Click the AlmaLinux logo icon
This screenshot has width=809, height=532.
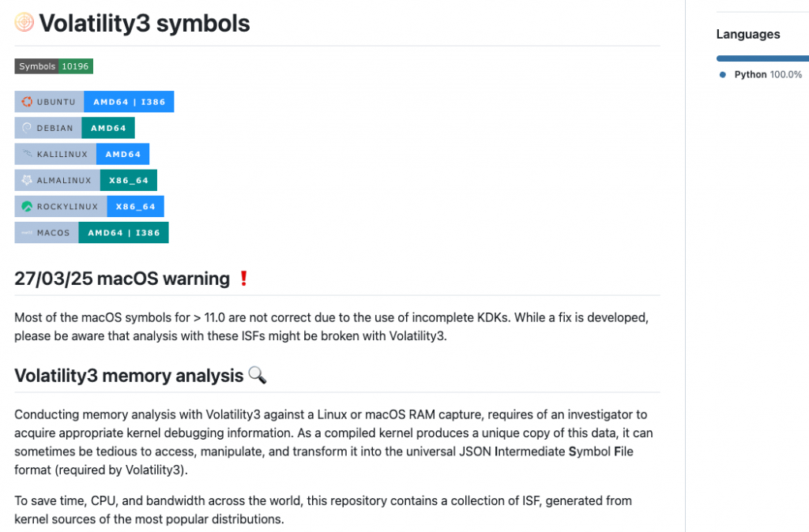(27, 180)
